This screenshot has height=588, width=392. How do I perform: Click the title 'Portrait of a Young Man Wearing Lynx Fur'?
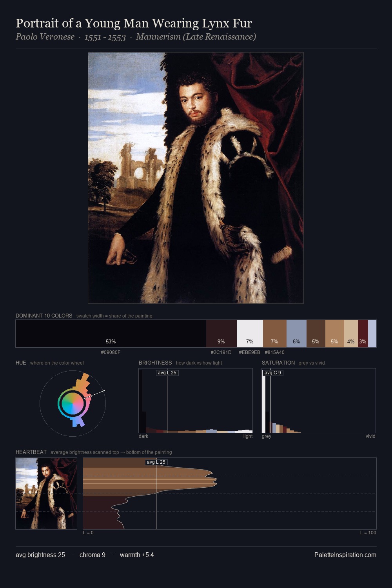(x=134, y=24)
